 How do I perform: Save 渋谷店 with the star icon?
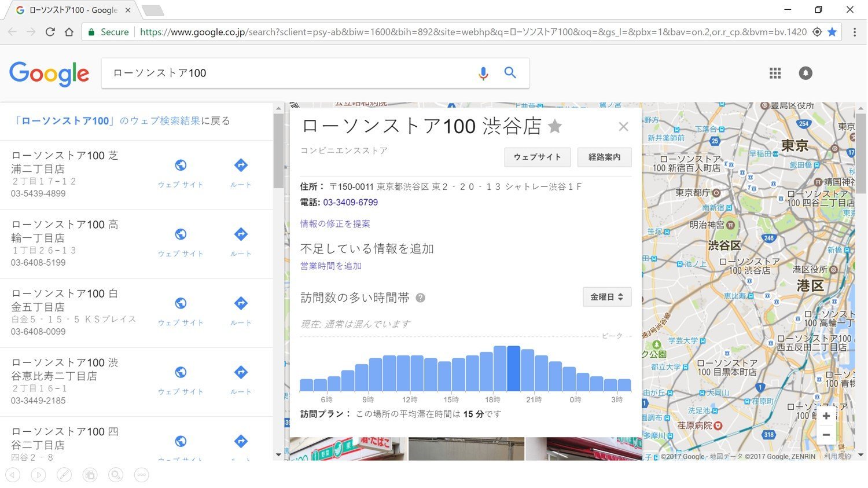555,126
